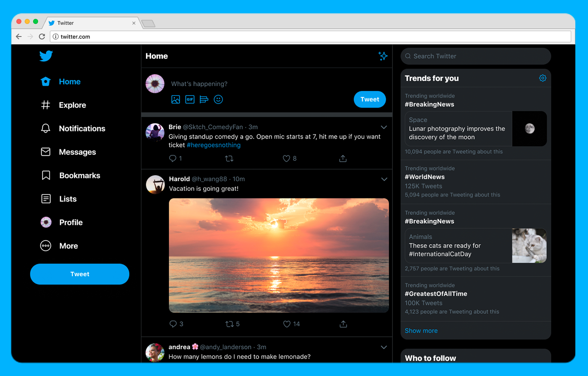Open the #GreatestOfAllTime trend
This screenshot has width=588, height=376.
click(436, 294)
